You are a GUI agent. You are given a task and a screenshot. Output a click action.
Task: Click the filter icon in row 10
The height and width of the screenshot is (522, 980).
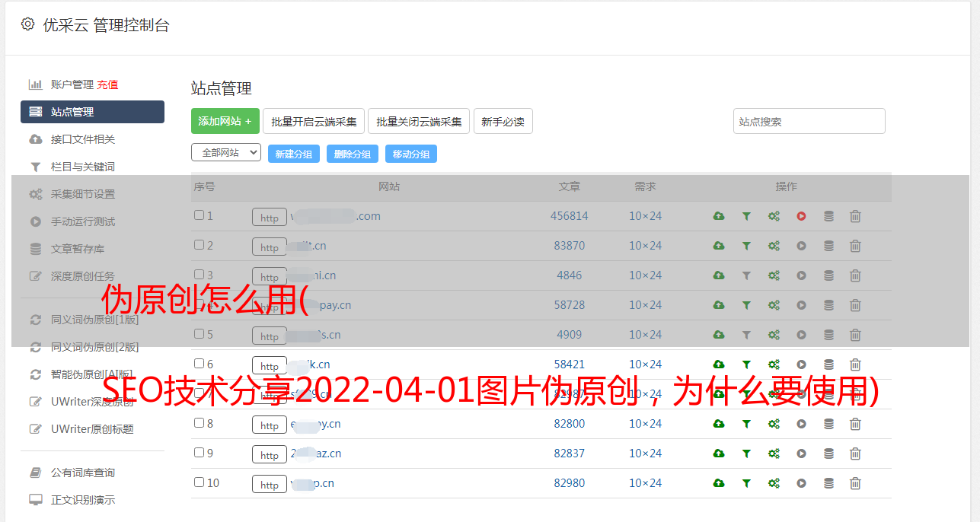coord(746,483)
